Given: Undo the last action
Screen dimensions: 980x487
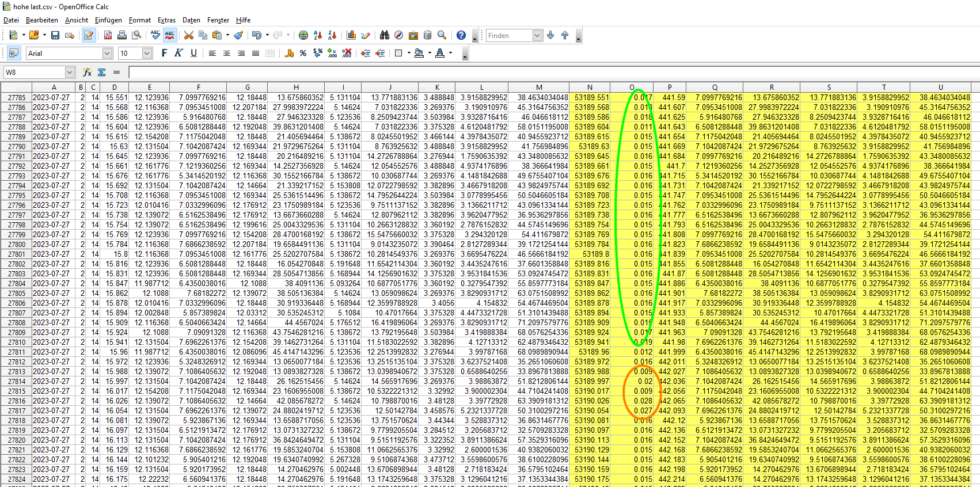Looking at the screenshot, I should [256, 35].
